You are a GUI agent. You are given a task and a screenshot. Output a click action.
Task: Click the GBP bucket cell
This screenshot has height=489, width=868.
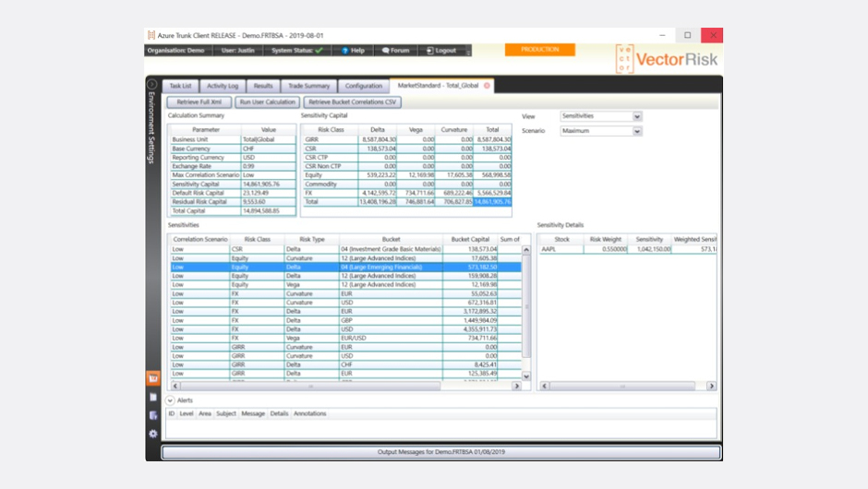[x=391, y=320]
